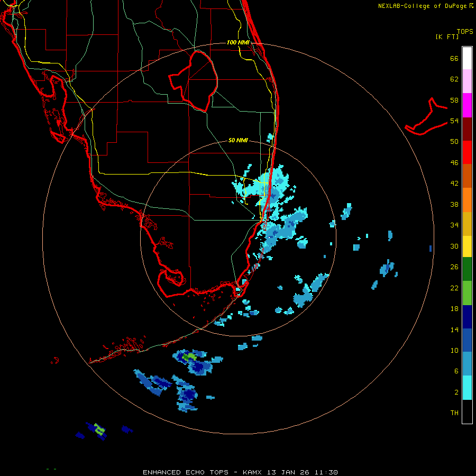The height and width of the screenshot is (476, 476).
Task: Click the TH threshold label
Action: point(454,413)
